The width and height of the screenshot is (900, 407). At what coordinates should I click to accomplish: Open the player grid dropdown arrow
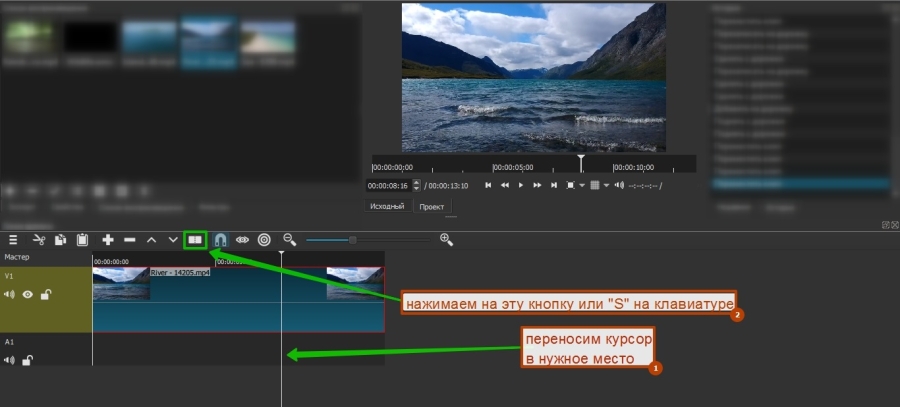pos(606,186)
